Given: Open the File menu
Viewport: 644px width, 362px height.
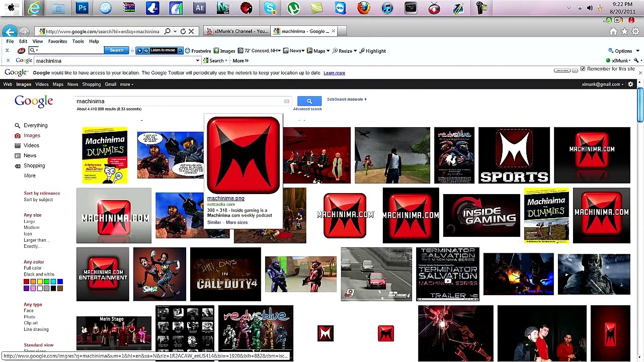Looking at the screenshot, I should tap(10, 41).
